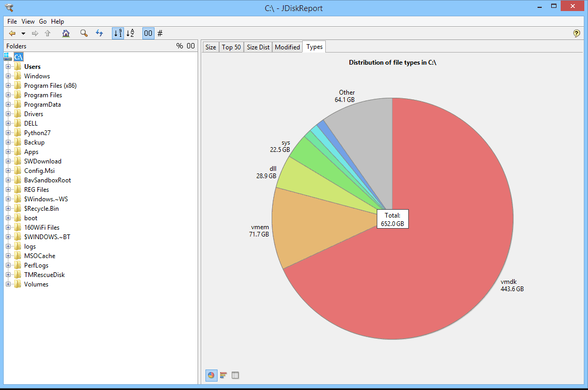The image size is (588, 390).
Task: Select the Config.Msi folder
Action: pyautogui.click(x=39, y=171)
